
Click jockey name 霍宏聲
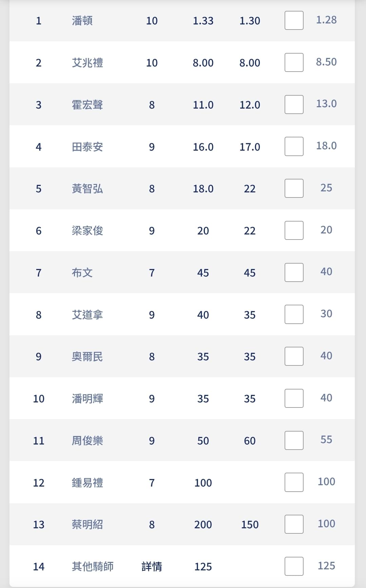click(x=87, y=105)
